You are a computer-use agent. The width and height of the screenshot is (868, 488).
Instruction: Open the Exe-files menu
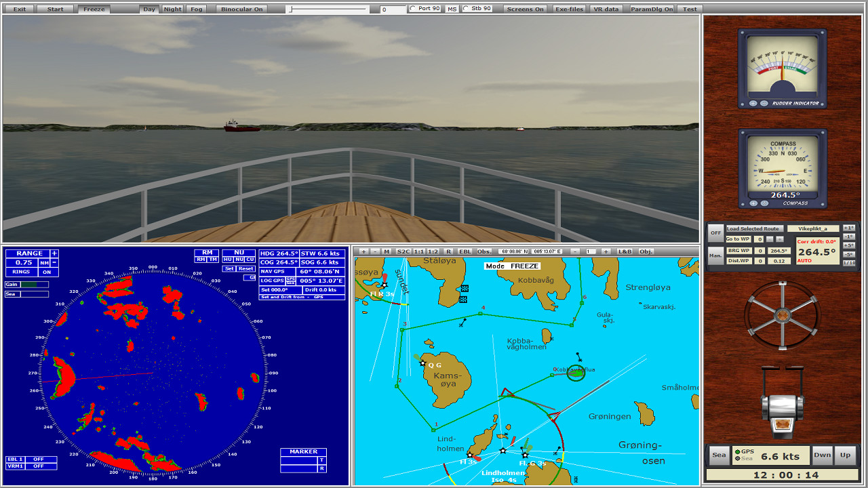tap(569, 9)
